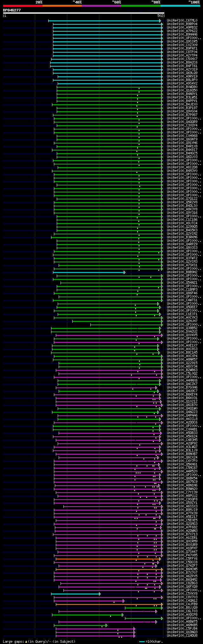The width and height of the screenshot is (203, 644).
Task: Open hit UniRef100_A3LWQ7
Action: tap(182, 447)
